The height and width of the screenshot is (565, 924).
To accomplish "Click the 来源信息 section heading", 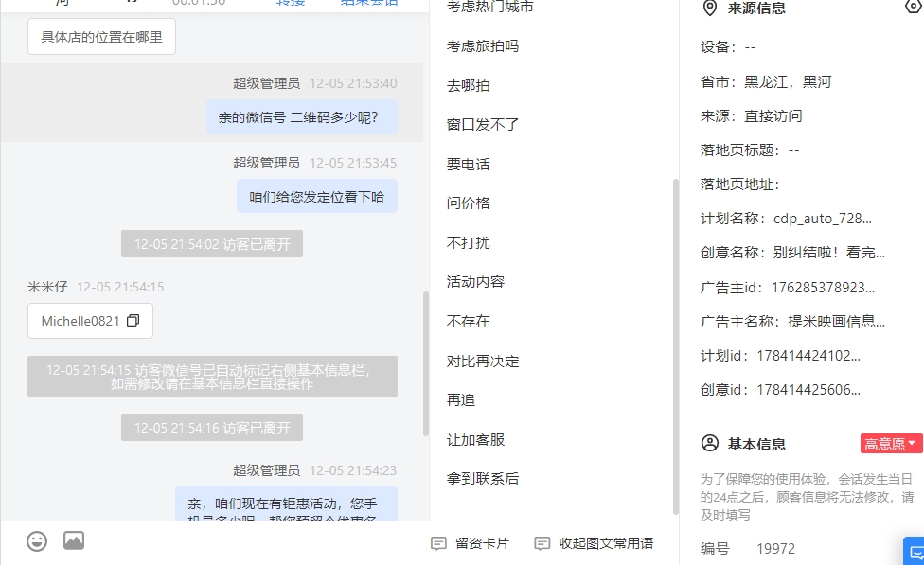I will tap(756, 9).
